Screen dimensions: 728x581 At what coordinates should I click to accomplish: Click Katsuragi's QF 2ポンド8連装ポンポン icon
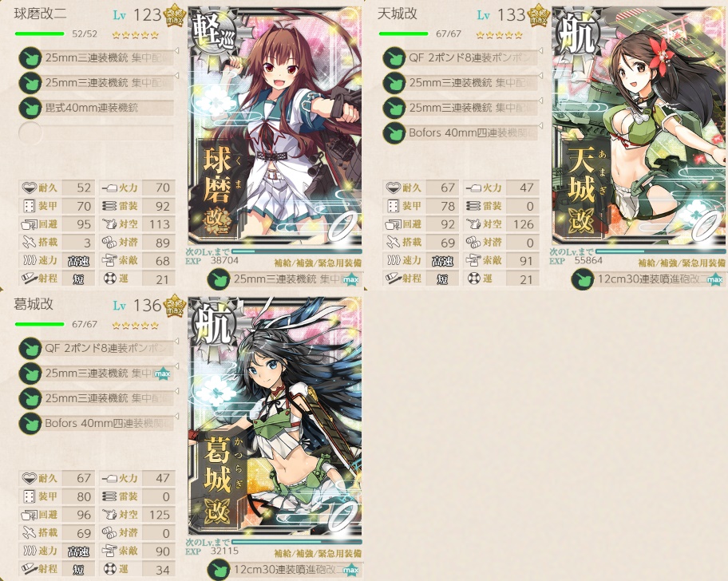point(30,349)
